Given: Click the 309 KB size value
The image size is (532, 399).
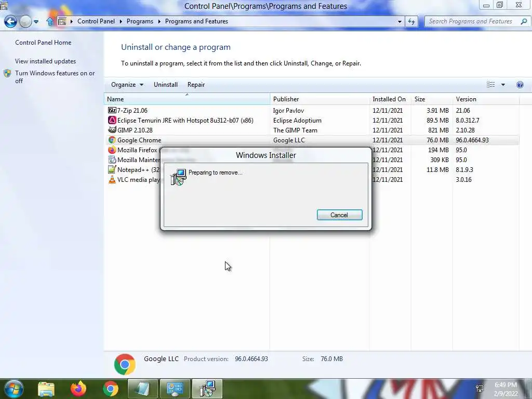Looking at the screenshot, I should [440, 159].
